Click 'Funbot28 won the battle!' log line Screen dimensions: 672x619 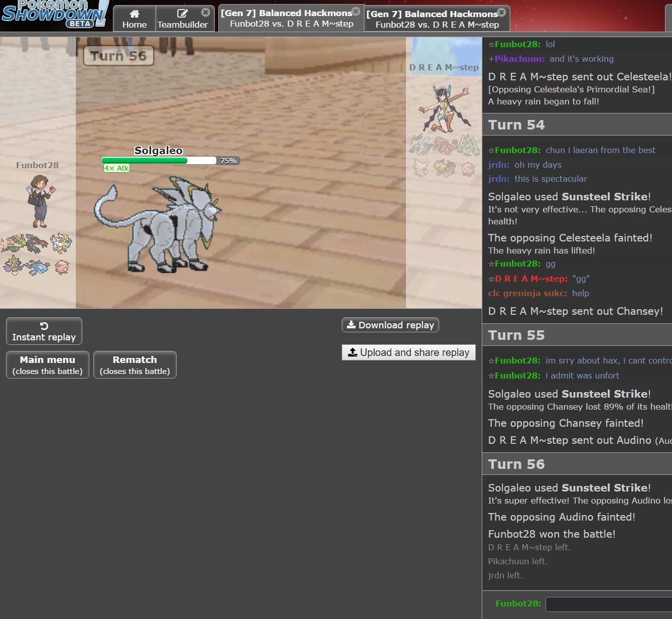tap(552, 534)
